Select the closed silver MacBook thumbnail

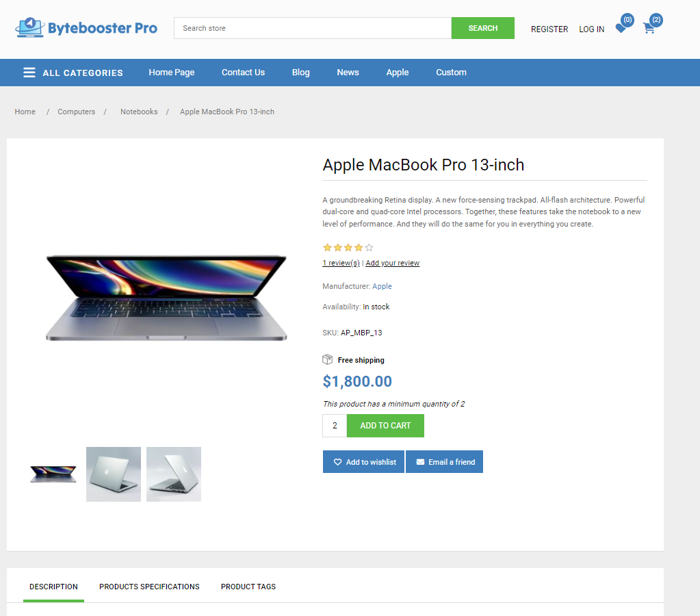114,474
